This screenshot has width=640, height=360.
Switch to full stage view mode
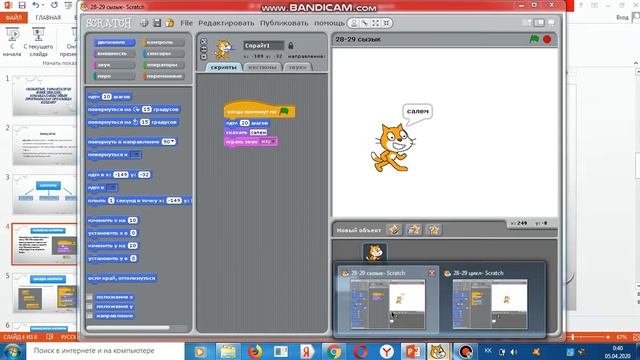tap(539, 23)
